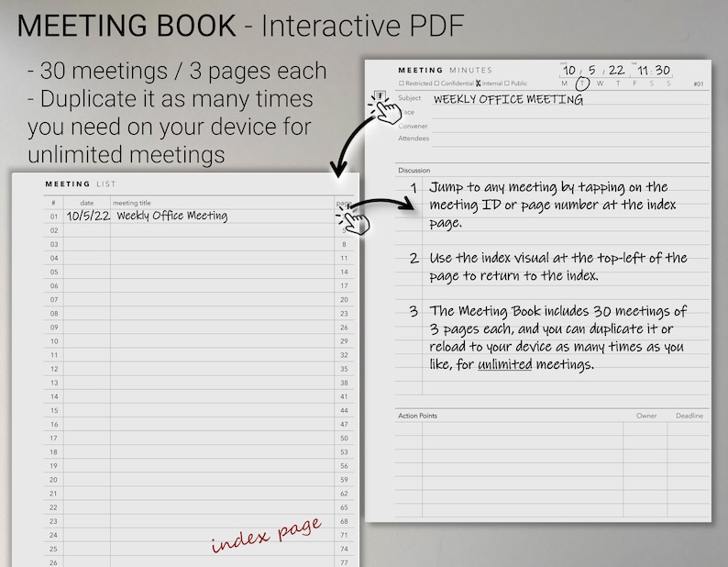This screenshot has width=728, height=567.
Task: Jump to page number 74
Action: pos(344,549)
